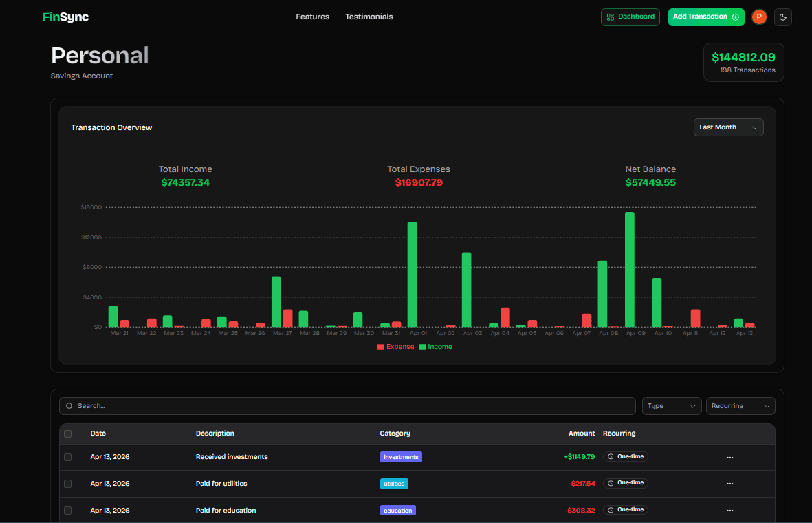Click the One-time badge on investments row

point(626,456)
